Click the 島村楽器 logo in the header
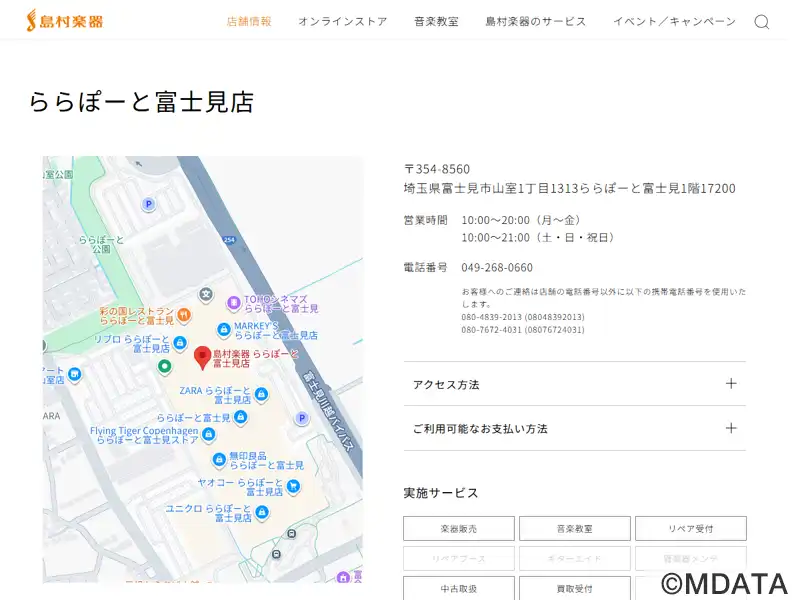The height and width of the screenshot is (600, 800). (x=65, y=21)
